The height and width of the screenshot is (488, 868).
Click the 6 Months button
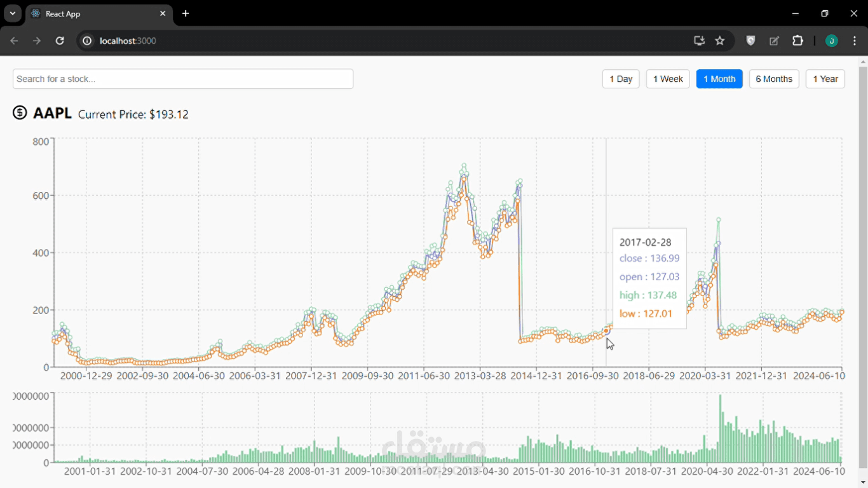[774, 79]
